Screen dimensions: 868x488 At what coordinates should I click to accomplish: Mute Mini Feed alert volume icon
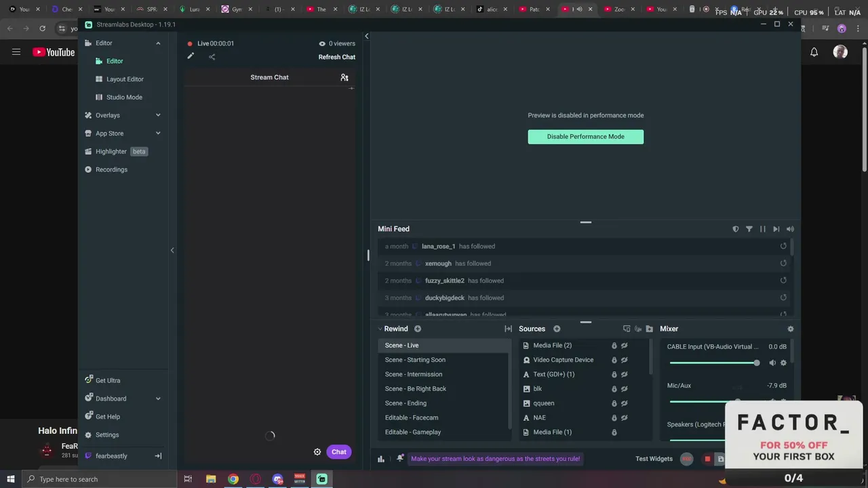[790, 229]
